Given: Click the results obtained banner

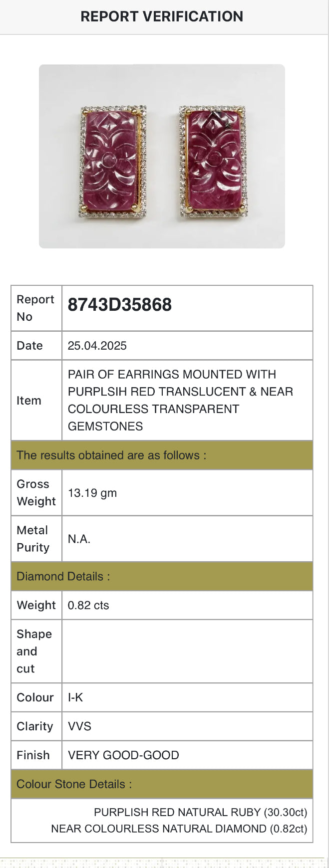Looking at the screenshot, I should coord(111,455).
